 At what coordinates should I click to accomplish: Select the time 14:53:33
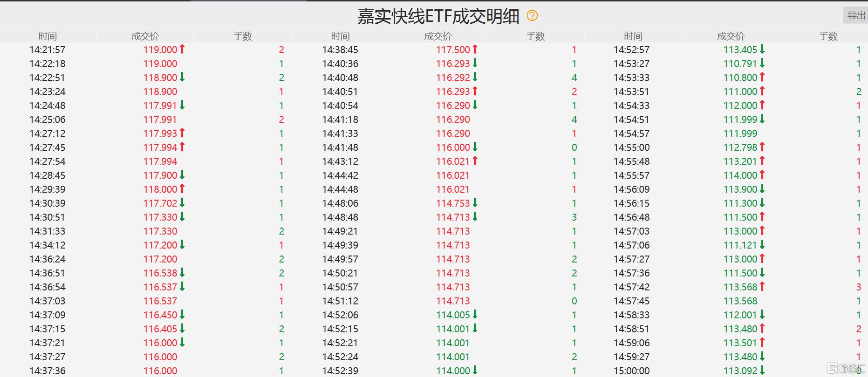(631, 78)
